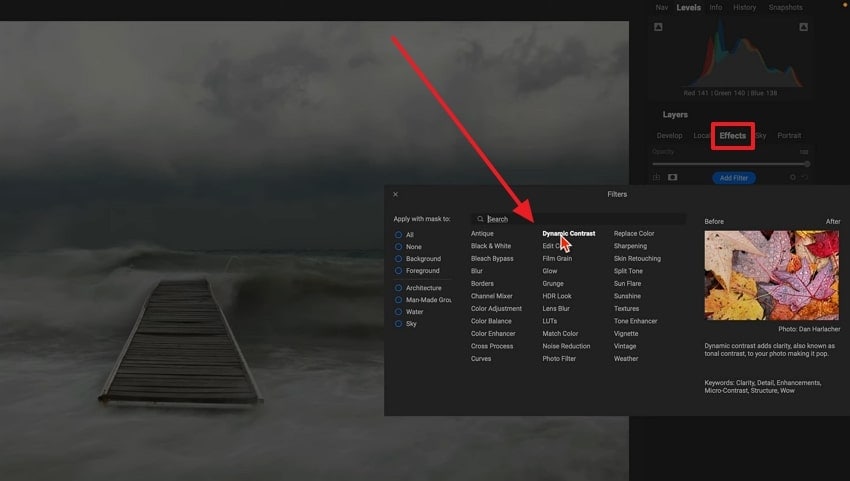This screenshot has width=850, height=481.
Task: Choose the Sharpening filter
Action: pyautogui.click(x=630, y=246)
